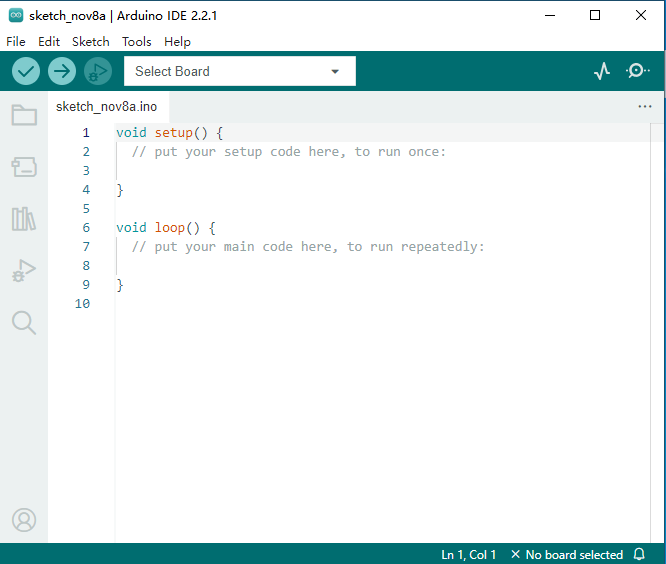Image resolution: width=666 pixels, height=564 pixels.
Task: Click line number 10 in the gutter
Action: [x=82, y=304]
